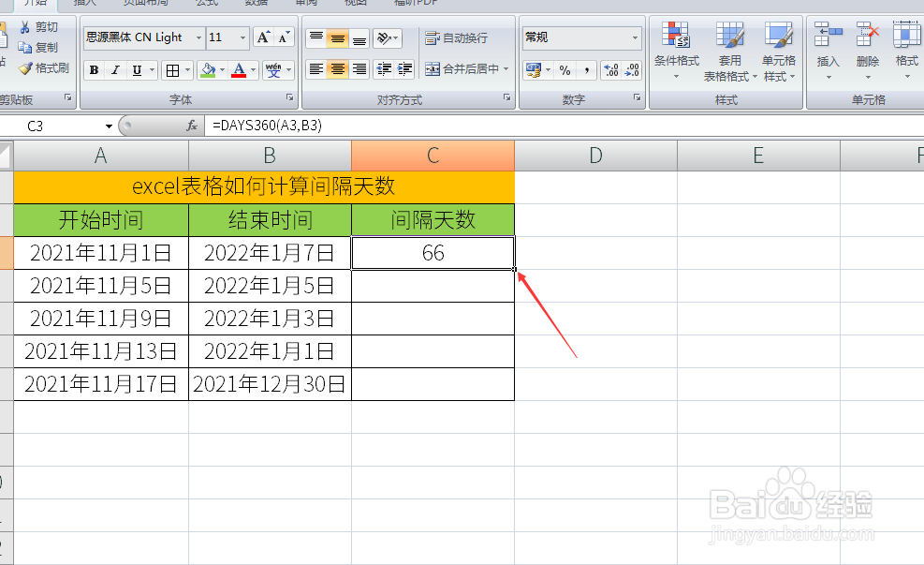Increase indent icon
The height and width of the screenshot is (565, 924).
[404, 69]
